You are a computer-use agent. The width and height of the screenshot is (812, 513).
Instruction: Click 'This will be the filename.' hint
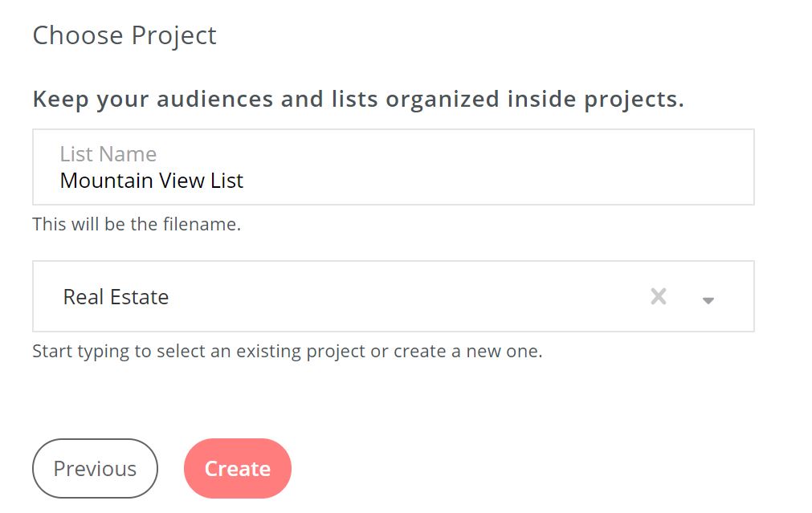click(137, 224)
